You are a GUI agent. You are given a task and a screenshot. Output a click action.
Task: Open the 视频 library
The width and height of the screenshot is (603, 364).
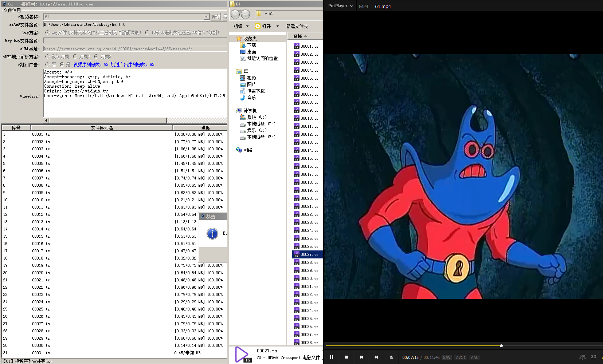[x=248, y=78]
